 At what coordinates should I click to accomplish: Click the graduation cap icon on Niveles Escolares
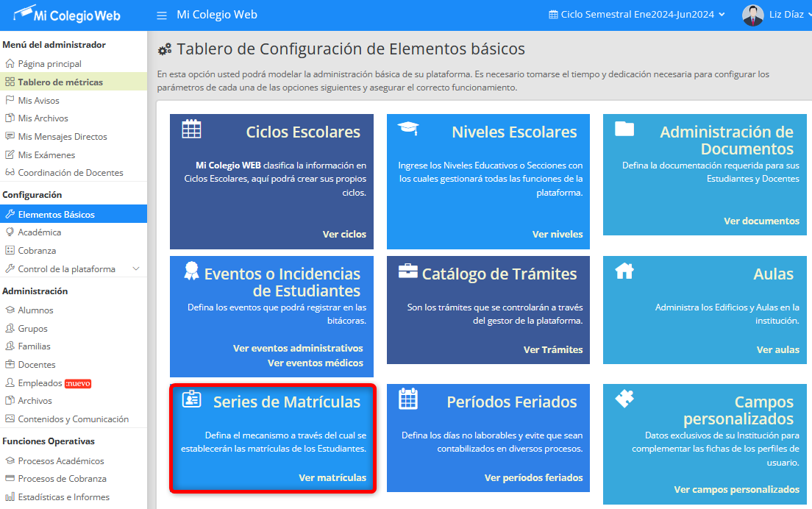[x=408, y=128]
